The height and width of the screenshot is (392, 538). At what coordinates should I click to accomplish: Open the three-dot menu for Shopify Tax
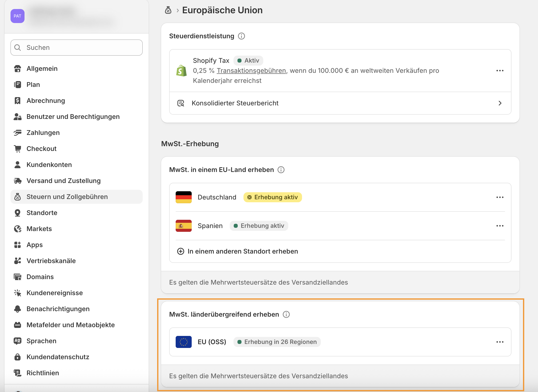500,71
